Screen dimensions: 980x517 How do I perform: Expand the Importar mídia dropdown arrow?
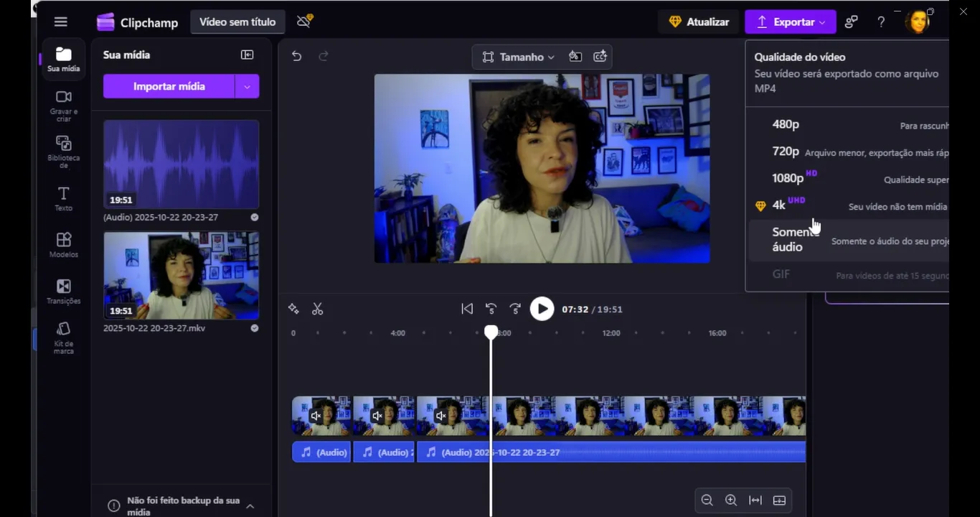point(247,86)
